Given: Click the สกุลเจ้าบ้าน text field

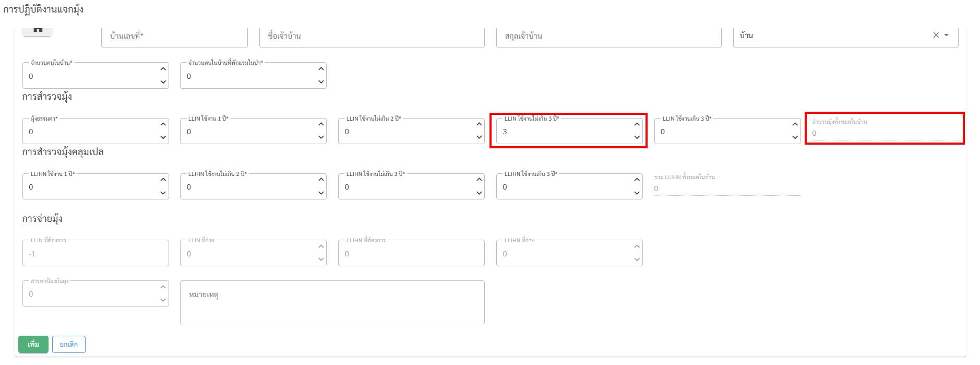Looking at the screenshot, I should [x=608, y=36].
